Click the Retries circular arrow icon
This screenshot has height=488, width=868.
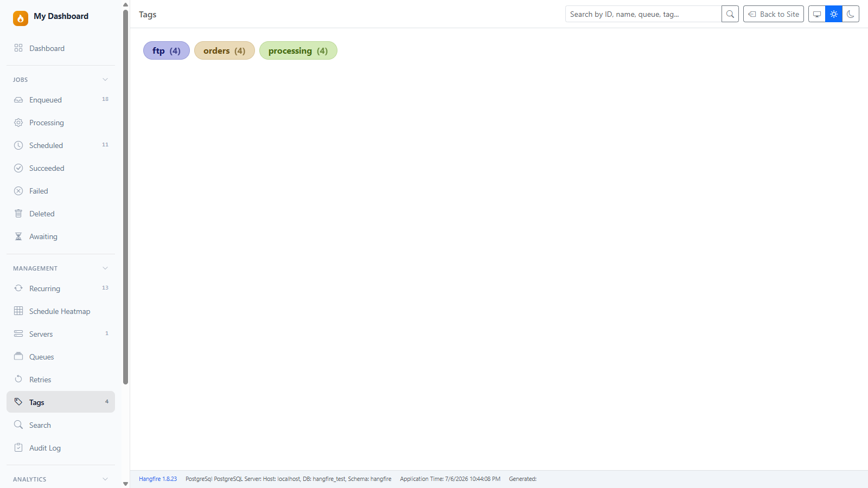click(18, 379)
